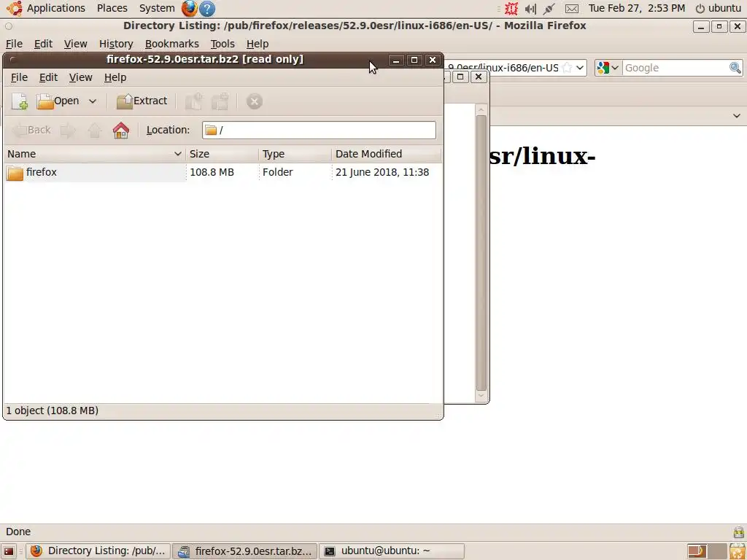747x560 pixels.
Task: Click the red update notification tray icon
Action: (511, 9)
